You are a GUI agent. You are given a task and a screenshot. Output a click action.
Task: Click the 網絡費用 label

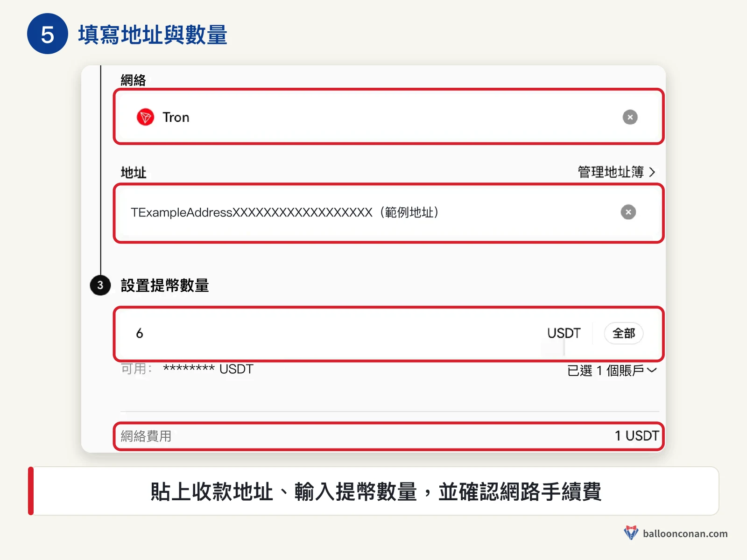pyautogui.click(x=146, y=436)
